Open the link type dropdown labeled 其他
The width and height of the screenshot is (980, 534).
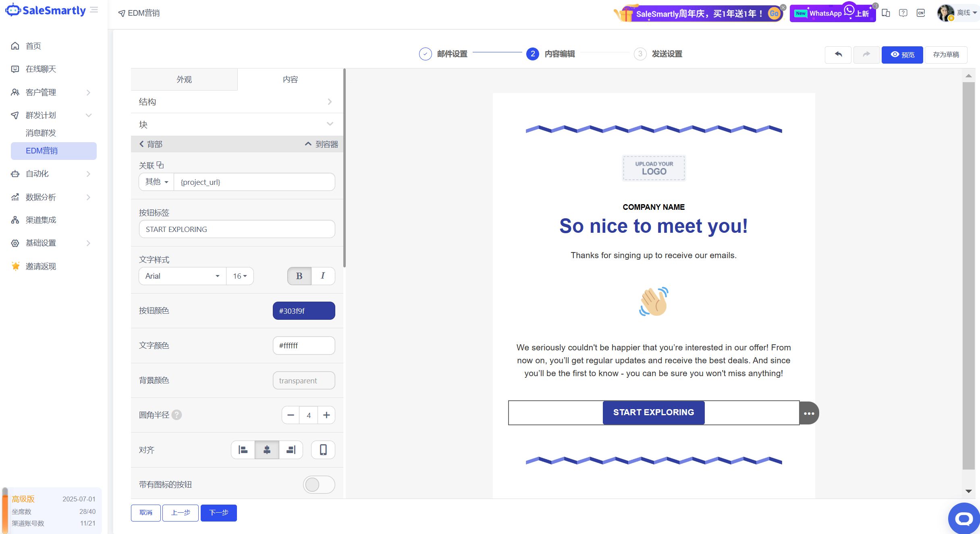(x=156, y=182)
